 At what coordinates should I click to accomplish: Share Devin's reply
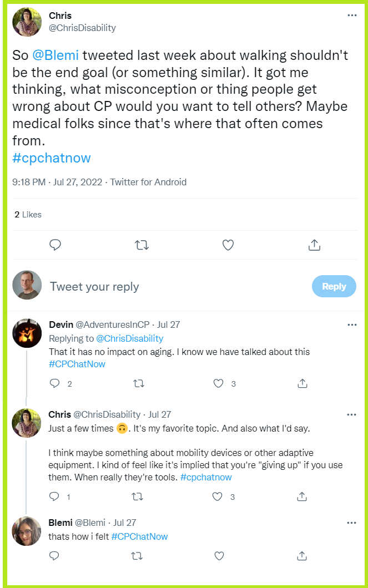[x=303, y=383]
